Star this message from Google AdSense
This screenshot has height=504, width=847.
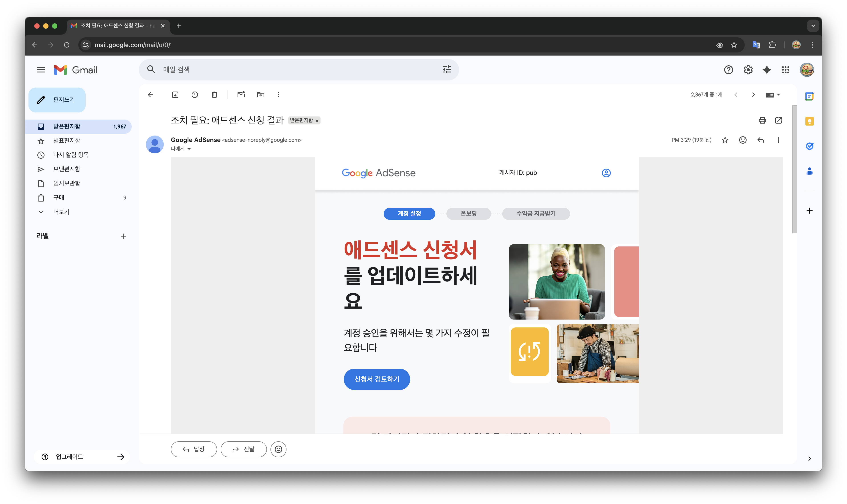click(x=725, y=140)
